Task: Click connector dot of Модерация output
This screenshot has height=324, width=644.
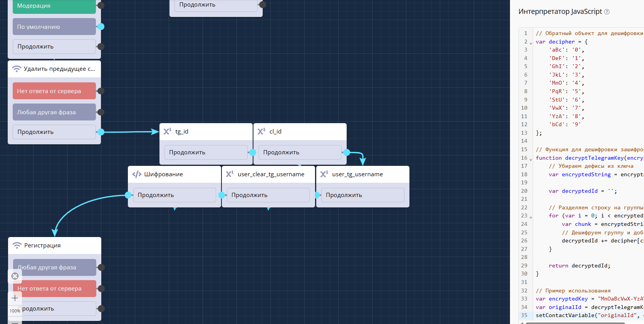Action: 101,5
